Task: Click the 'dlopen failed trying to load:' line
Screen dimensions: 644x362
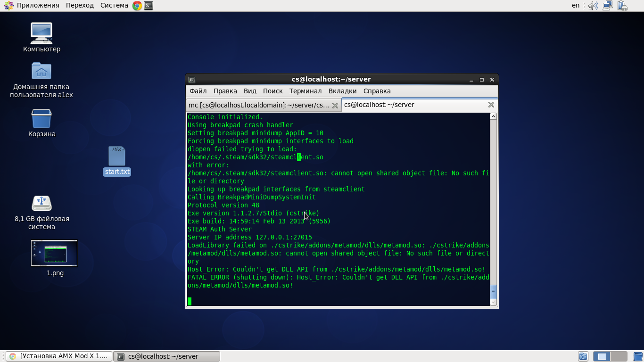Action: [242, 149]
